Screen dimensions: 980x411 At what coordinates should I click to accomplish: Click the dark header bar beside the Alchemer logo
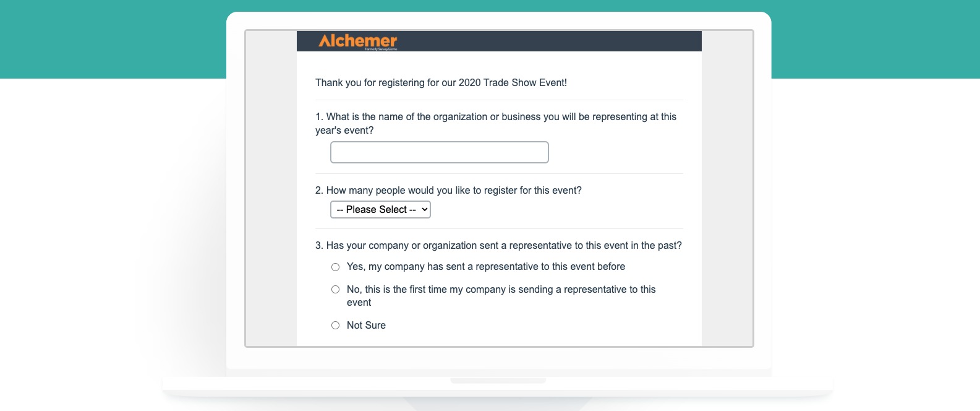click(556, 41)
